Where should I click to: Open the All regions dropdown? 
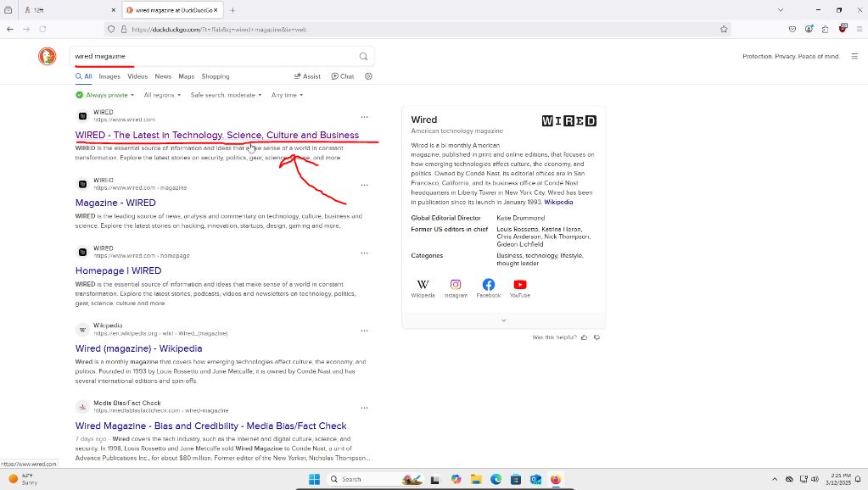(162, 95)
